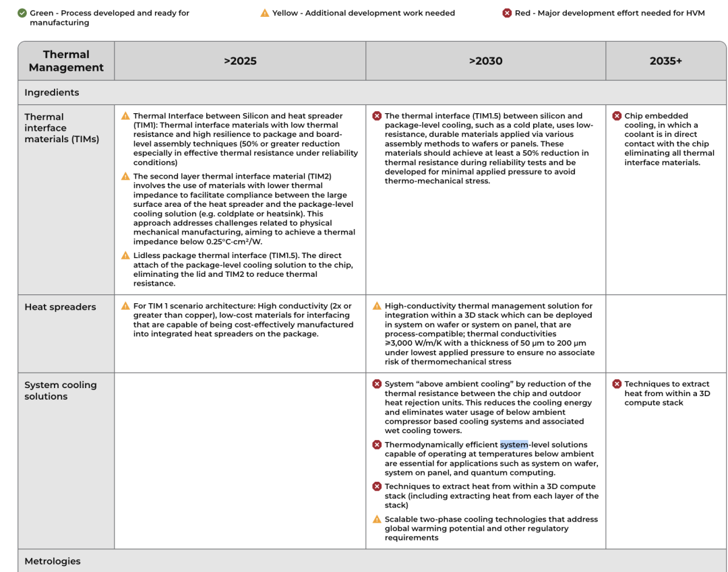Viewport: 728px width, 572px height.
Task: Select the >2025 column header
Action: pyautogui.click(x=240, y=61)
